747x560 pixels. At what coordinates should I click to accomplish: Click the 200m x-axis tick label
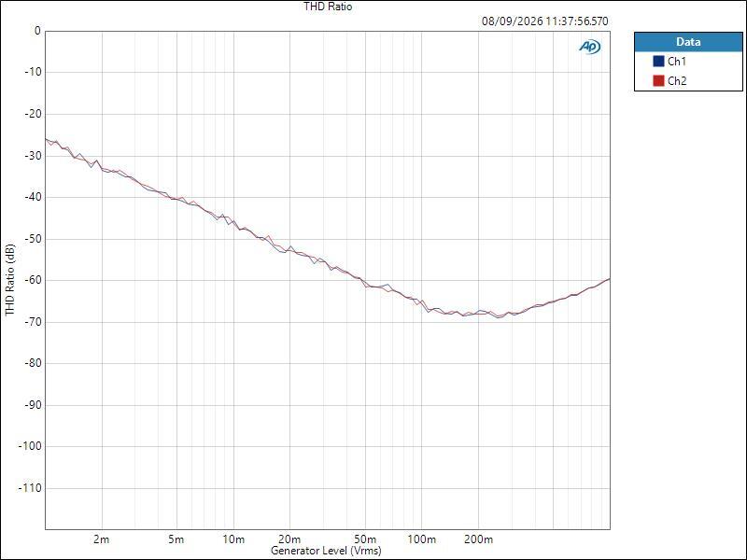click(x=478, y=539)
